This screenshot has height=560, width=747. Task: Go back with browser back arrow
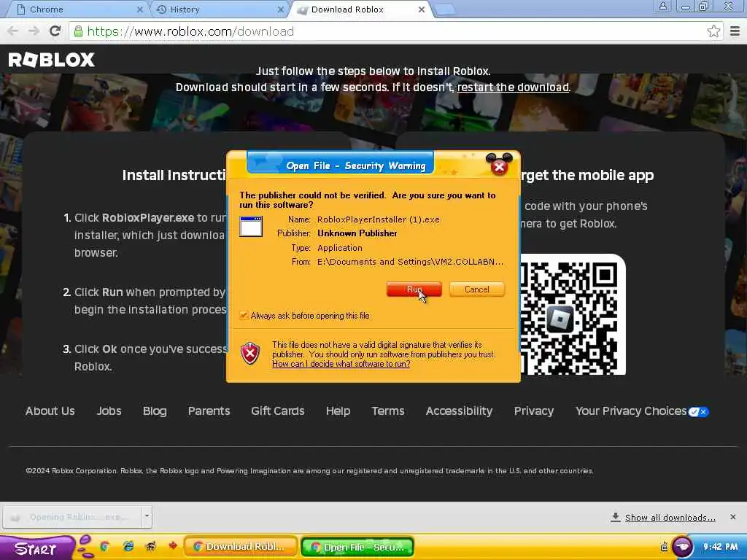pyautogui.click(x=13, y=31)
